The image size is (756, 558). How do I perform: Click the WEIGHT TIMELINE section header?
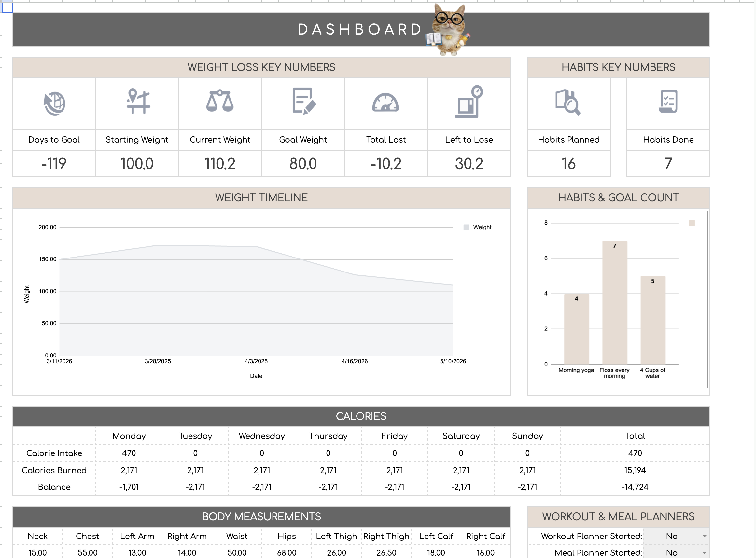pyautogui.click(x=261, y=198)
